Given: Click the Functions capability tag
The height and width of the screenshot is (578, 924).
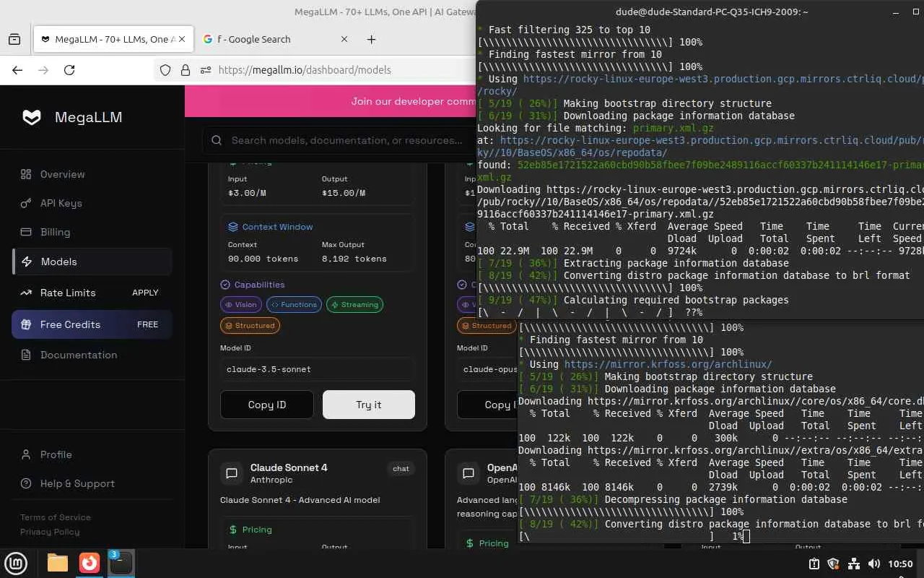Looking at the screenshot, I should point(295,305).
